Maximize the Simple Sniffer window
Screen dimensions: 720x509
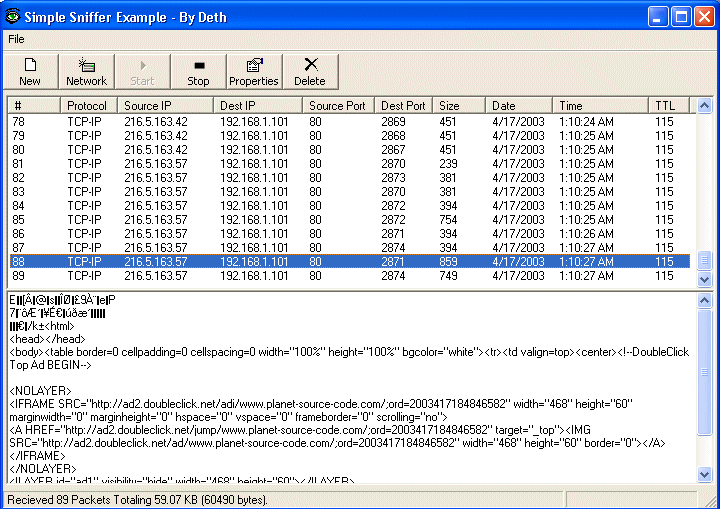point(681,16)
